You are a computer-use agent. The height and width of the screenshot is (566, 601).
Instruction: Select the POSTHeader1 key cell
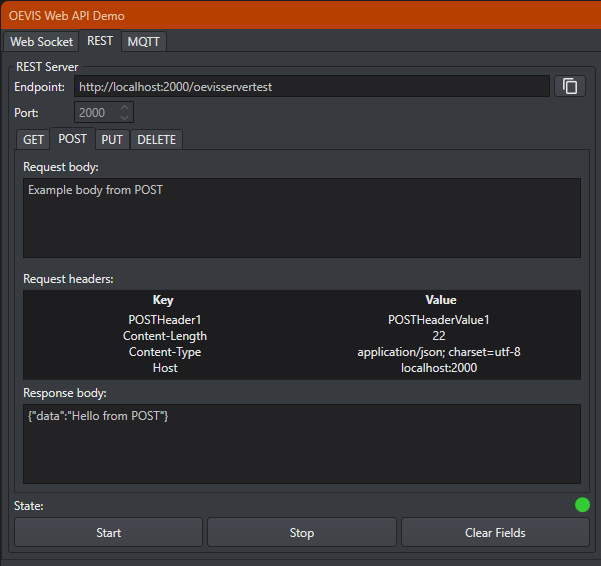click(165, 320)
